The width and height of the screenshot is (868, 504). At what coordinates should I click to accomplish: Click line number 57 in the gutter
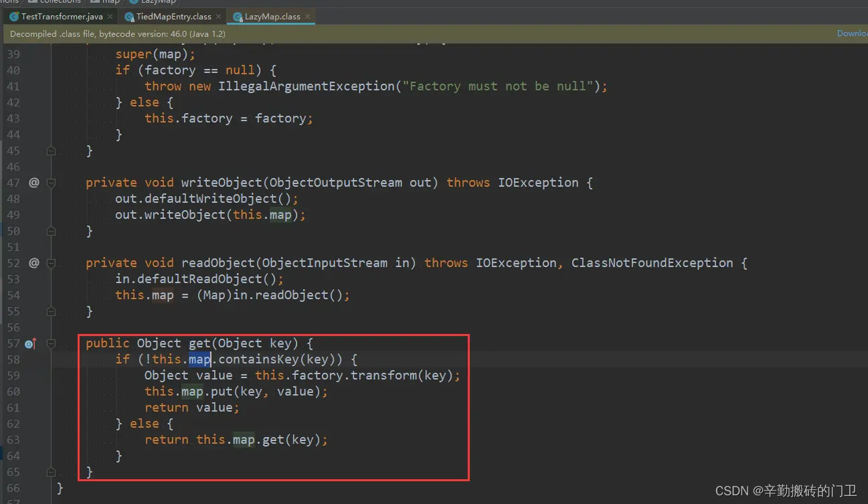tap(13, 343)
